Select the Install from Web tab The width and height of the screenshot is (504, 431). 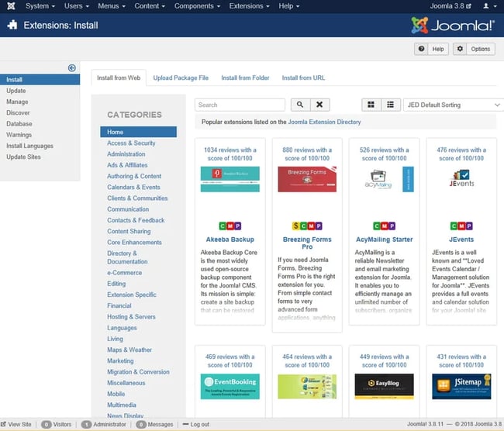[119, 78]
